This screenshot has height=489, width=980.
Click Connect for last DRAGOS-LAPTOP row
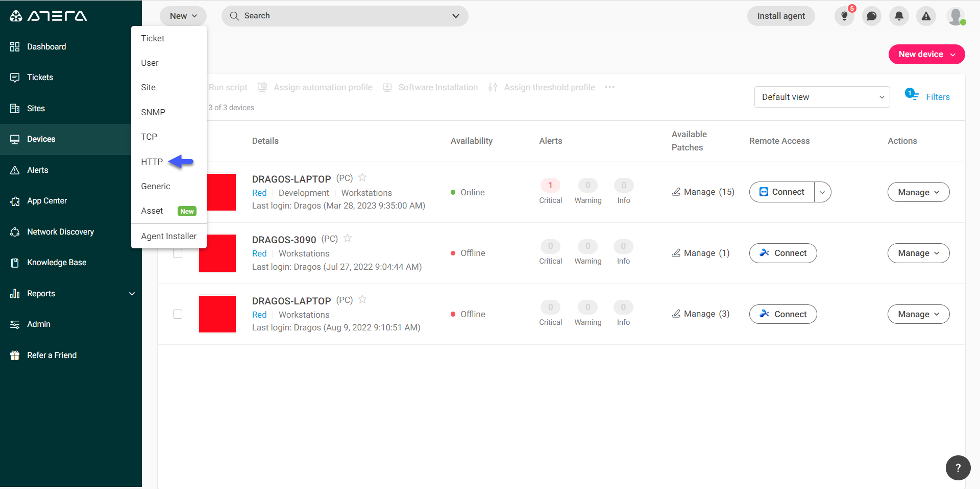783,314
